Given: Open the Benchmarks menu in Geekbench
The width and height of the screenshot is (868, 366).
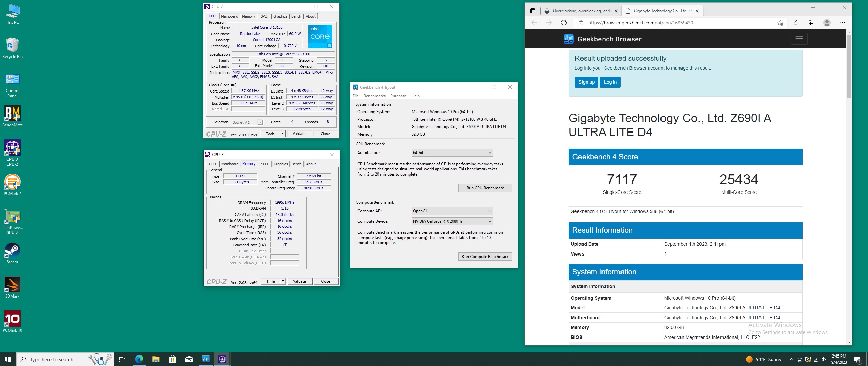Looking at the screenshot, I should [x=374, y=96].
